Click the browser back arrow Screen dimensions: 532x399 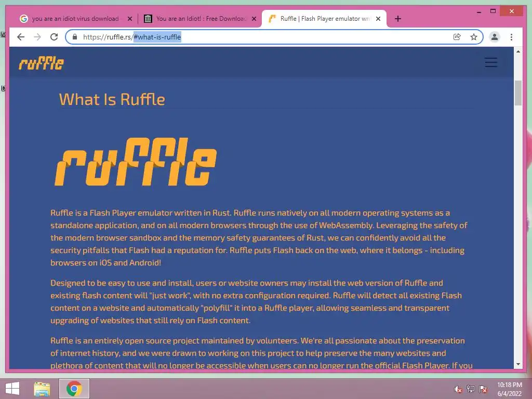tap(21, 37)
